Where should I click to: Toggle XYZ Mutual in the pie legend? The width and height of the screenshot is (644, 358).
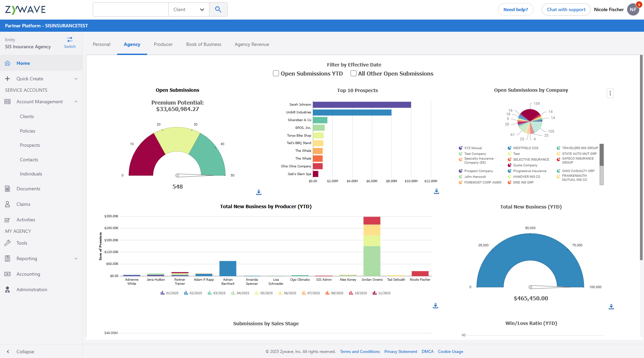pos(470,148)
